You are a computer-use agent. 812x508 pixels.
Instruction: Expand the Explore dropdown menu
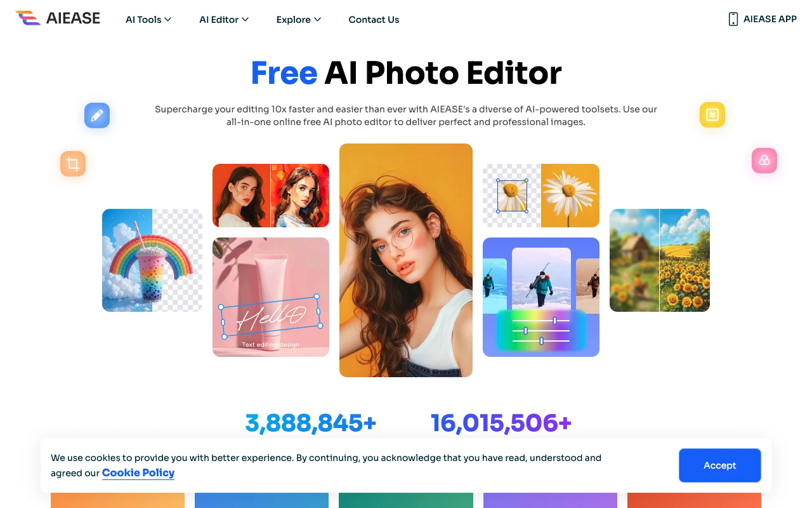(x=299, y=20)
